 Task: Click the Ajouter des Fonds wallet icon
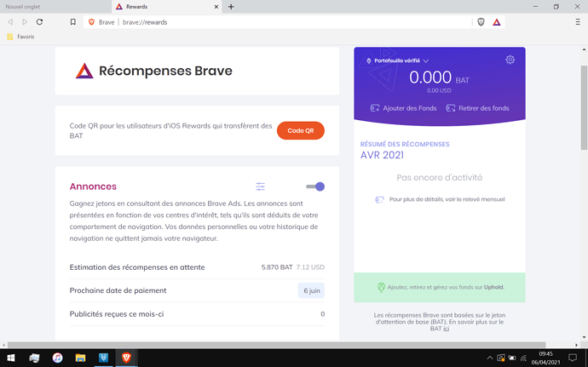pos(375,108)
